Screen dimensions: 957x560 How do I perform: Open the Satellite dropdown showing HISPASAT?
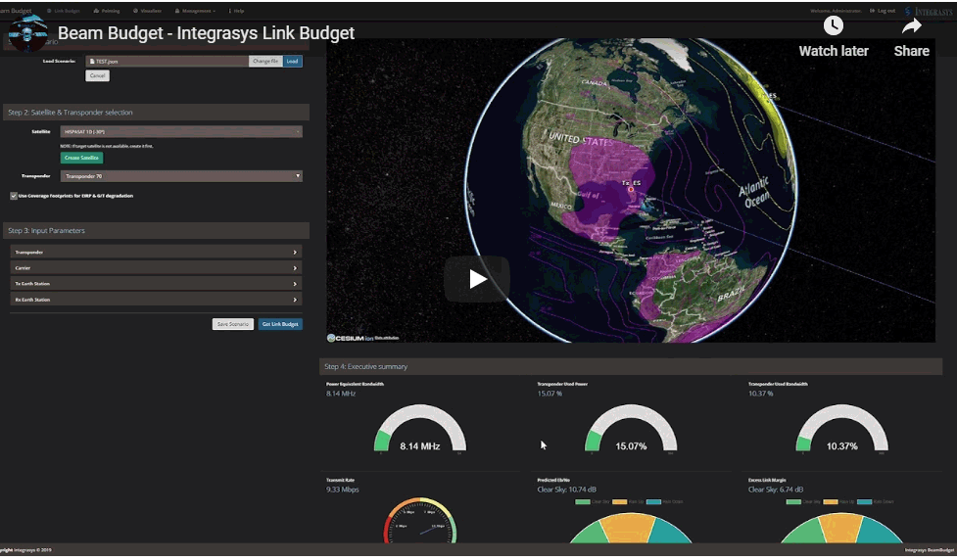pyautogui.click(x=181, y=131)
